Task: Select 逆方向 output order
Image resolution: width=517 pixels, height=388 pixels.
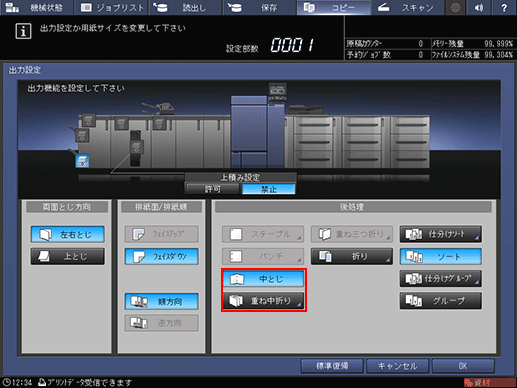Action: 162,323
